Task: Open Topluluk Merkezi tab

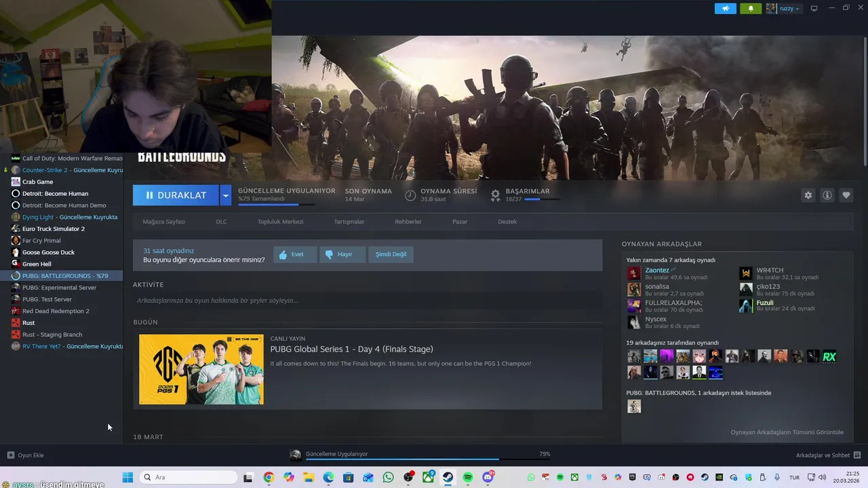Action: pos(280,222)
